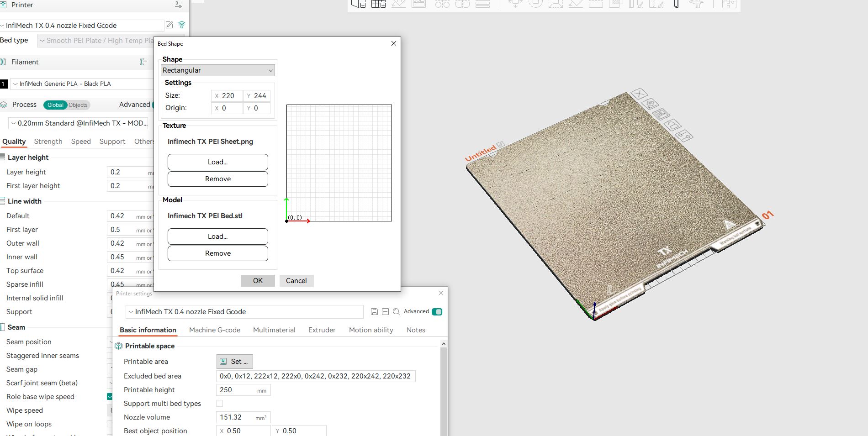The width and height of the screenshot is (868, 436).
Task: Open the printer preset dropdown in sidebar
Action: coord(82,26)
